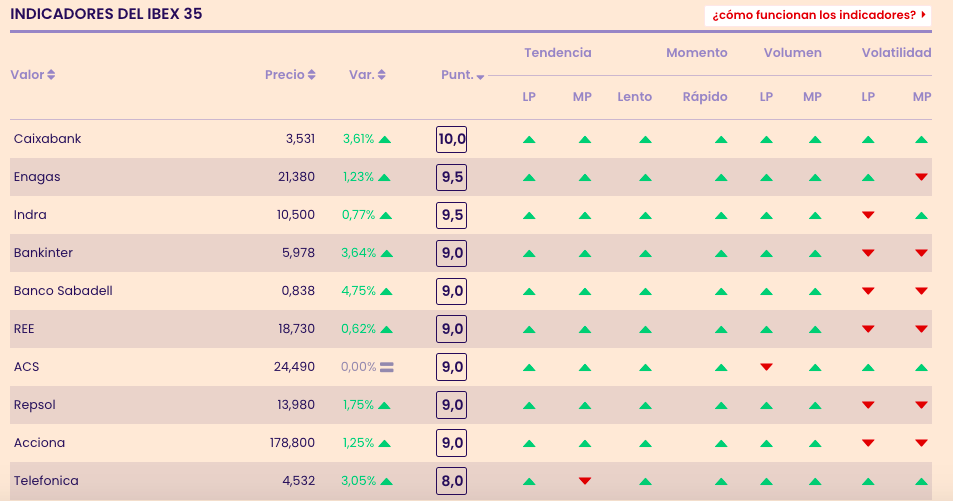Click Lento sub-column header
The image size is (953, 501).
[635, 97]
